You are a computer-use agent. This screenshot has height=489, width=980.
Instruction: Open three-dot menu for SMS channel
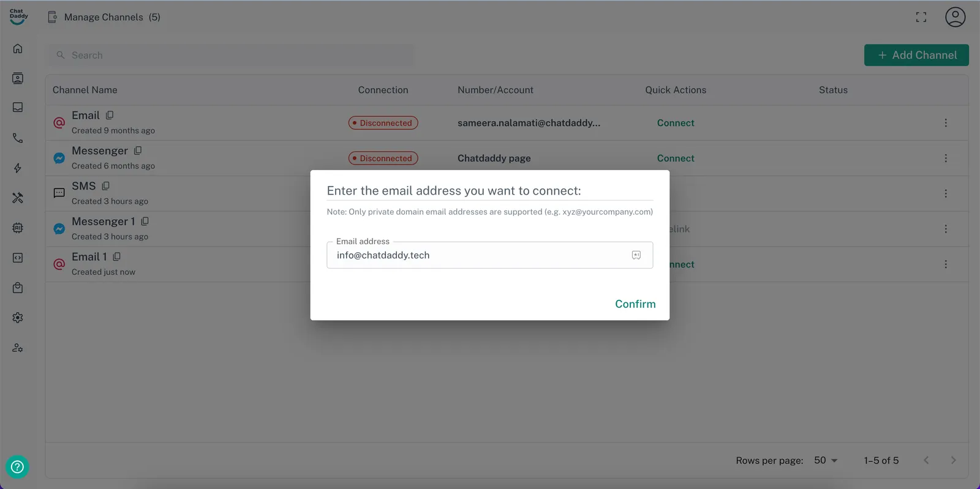click(x=945, y=193)
